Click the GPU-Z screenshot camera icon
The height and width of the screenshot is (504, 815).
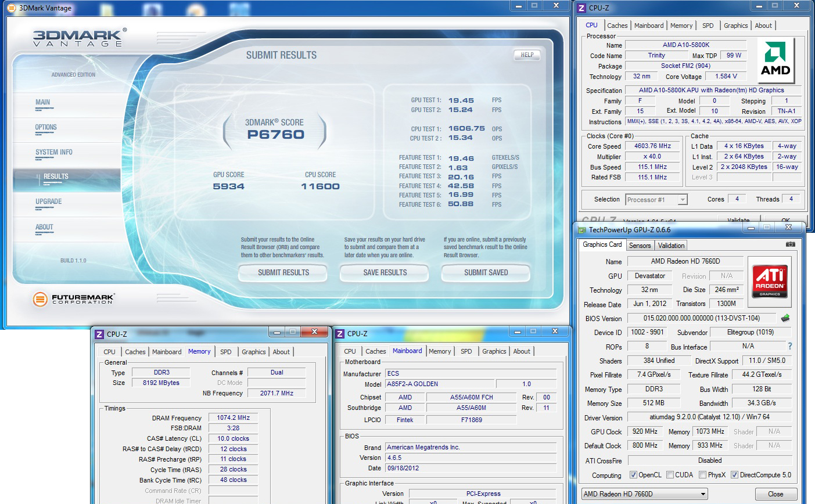[790, 244]
